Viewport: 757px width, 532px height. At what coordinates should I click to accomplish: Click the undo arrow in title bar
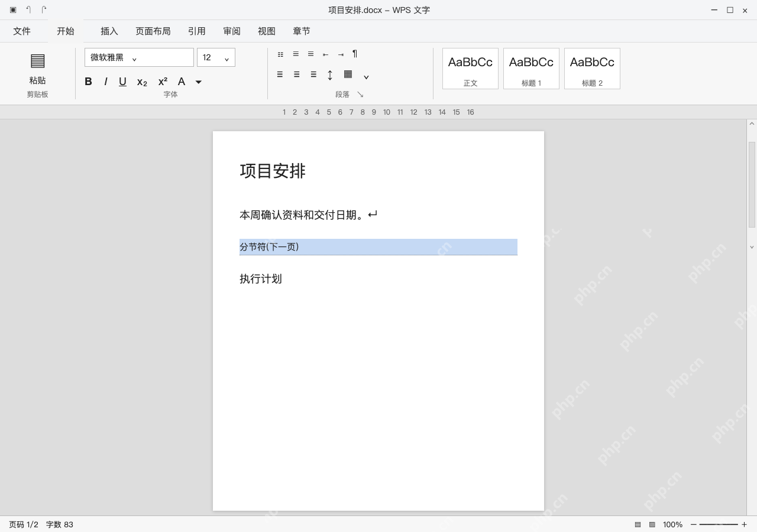(x=28, y=9)
